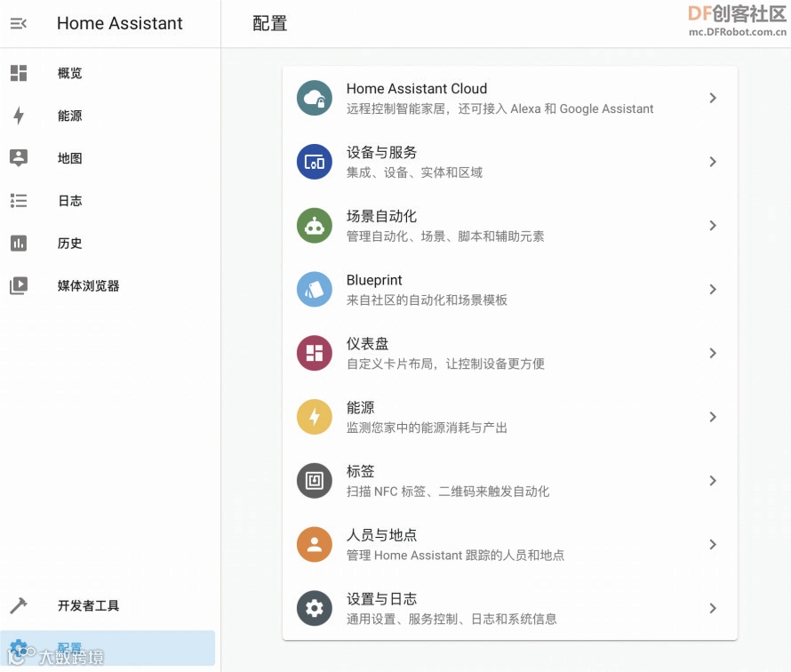791x672 pixels.
Task: Click the Blueprint palette icon
Action: click(315, 290)
